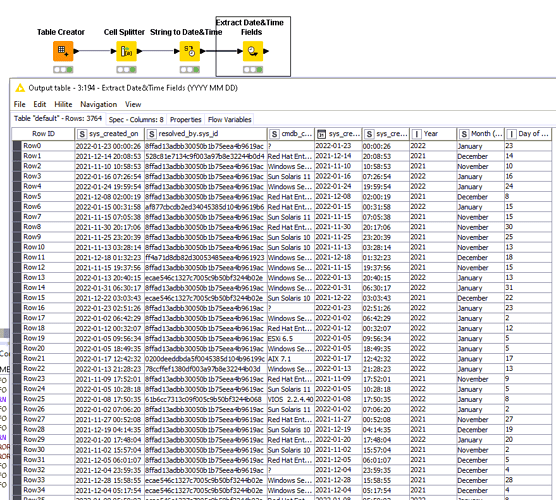Switch to the Spec - Columns: 8 tab
Screen dimensions: 556x500
click(x=136, y=120)
